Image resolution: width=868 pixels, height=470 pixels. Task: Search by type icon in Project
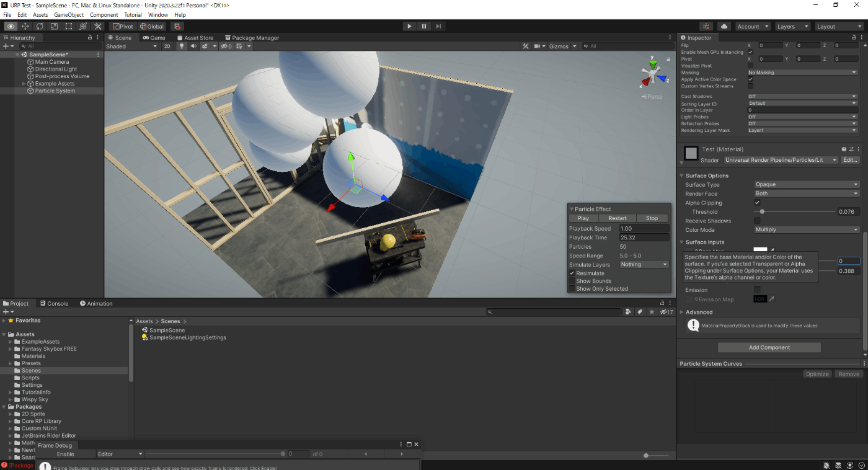[x=628, y=312]
